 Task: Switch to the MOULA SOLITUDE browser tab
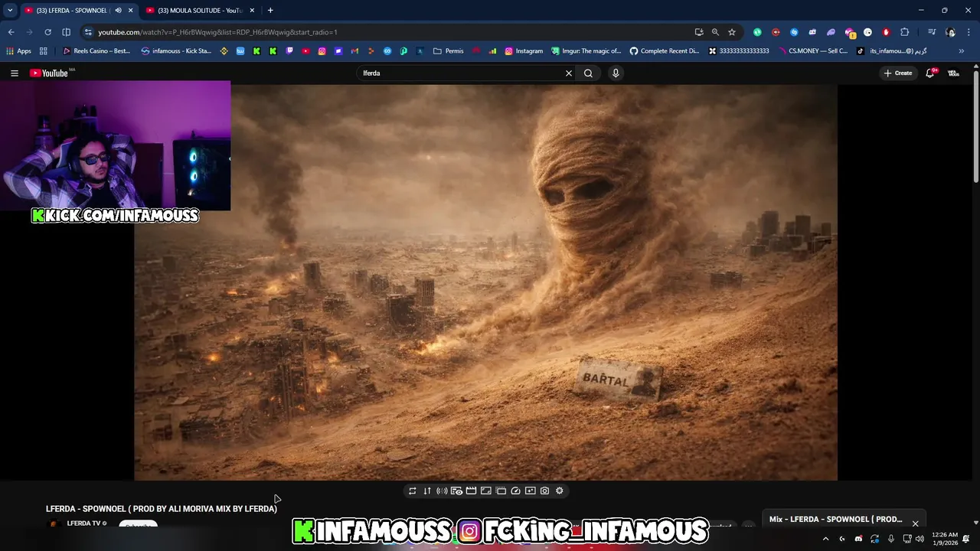point(201,10)
